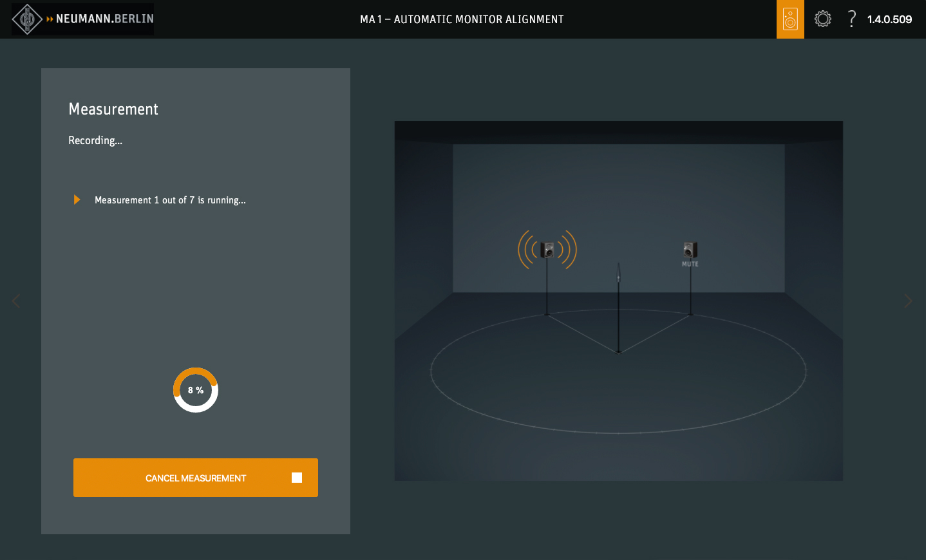
Task: Click the version number 1.4.0.509
Action: point(889,19)
